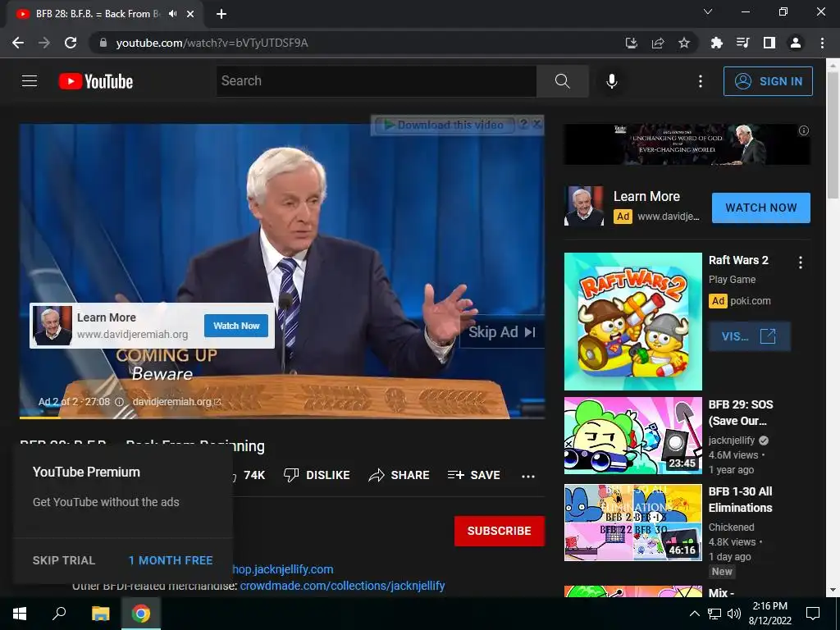Image resolution: width=840 pixels, height=630 pixels.
Task: Open Chrome profile avatar
Action: pyautogui.click(x=796, y=43)
